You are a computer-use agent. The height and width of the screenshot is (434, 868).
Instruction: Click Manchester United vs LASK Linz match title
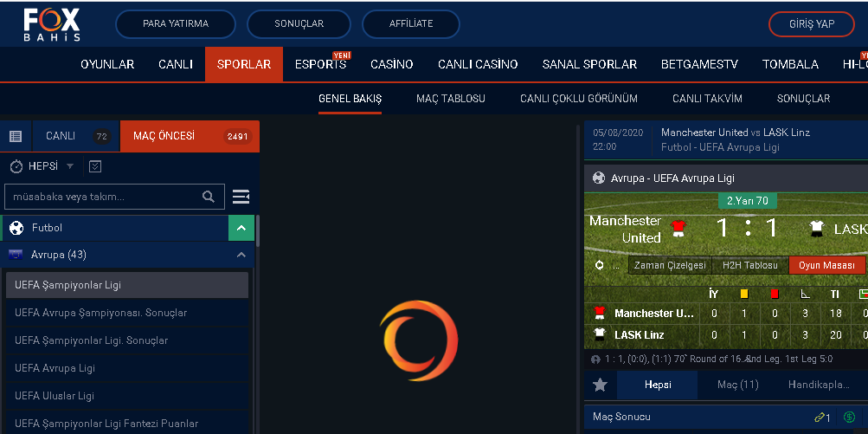(x=735, y=133)
